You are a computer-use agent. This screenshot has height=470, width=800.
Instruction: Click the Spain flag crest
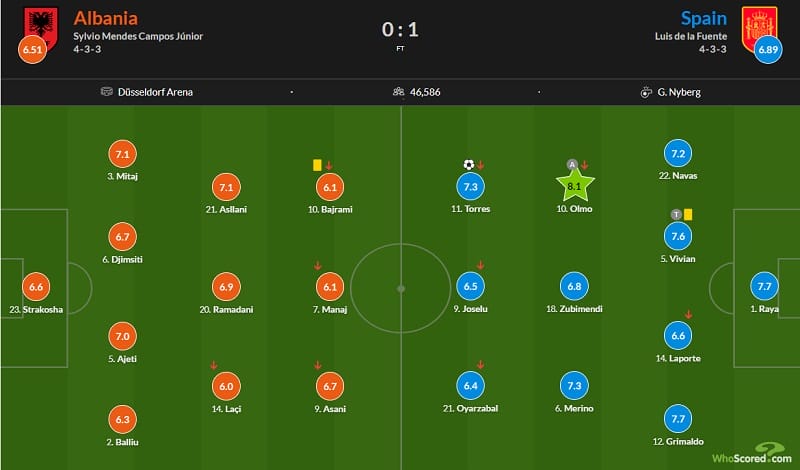pos(757,24)
